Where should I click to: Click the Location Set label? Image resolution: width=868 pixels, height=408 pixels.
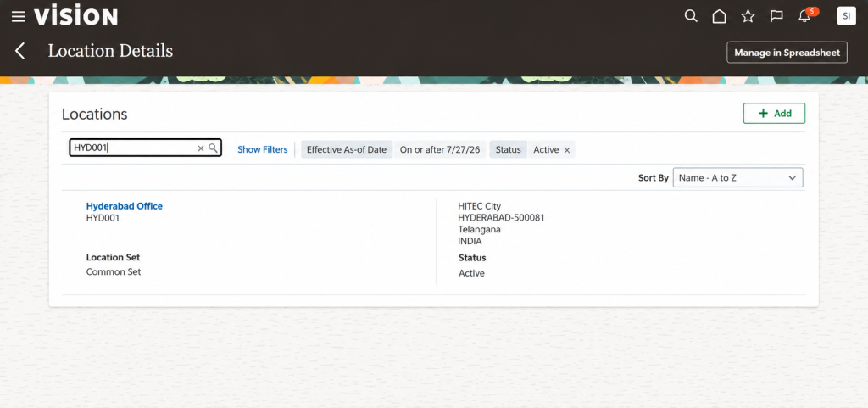click(x=113, y=257)
